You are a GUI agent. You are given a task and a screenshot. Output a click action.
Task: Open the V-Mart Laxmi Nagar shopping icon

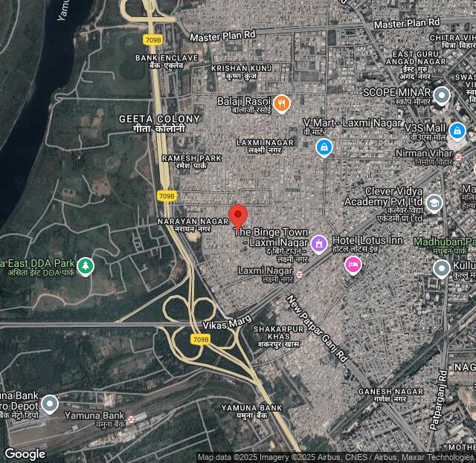click(324, 148)
